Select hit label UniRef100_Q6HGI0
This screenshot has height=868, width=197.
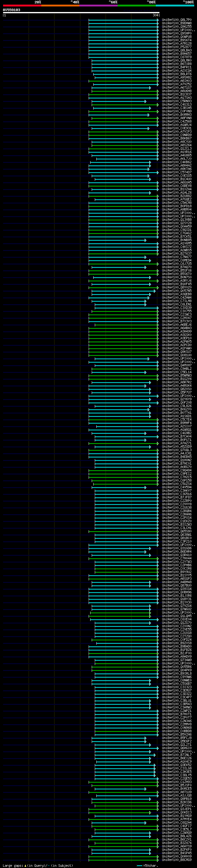coord(176,749)
